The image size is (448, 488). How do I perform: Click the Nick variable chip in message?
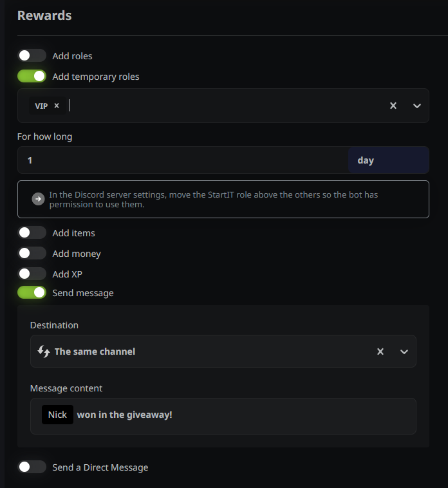pos(57,415)
